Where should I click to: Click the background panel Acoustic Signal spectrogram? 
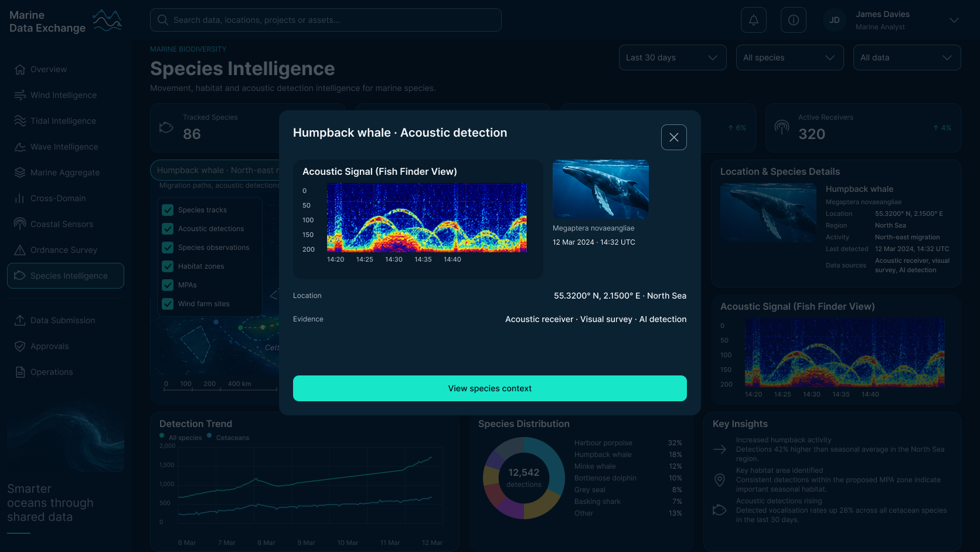tap(845, 352)
